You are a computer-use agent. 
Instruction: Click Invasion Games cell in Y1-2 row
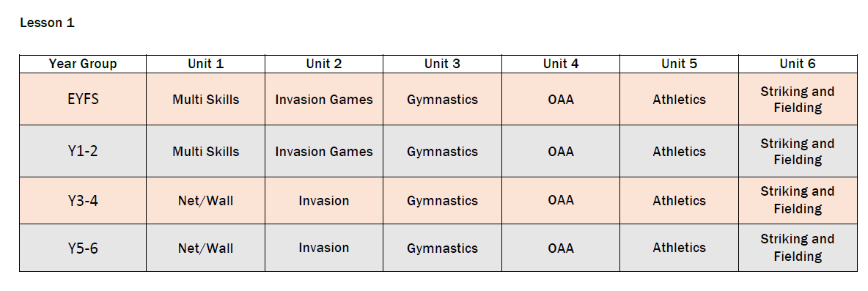324,151
